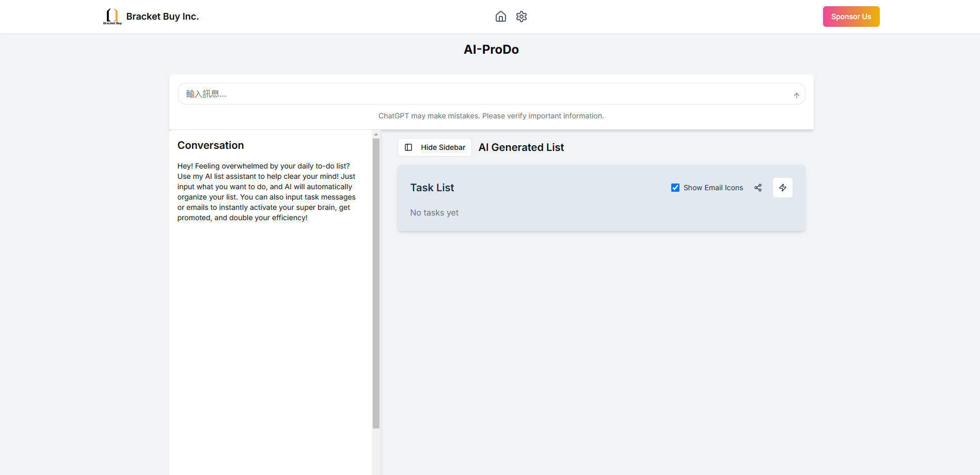980x475 pixels.
Task: Click the Sponsor Us button
Action: pyautogui.click(x=851, y=17)
